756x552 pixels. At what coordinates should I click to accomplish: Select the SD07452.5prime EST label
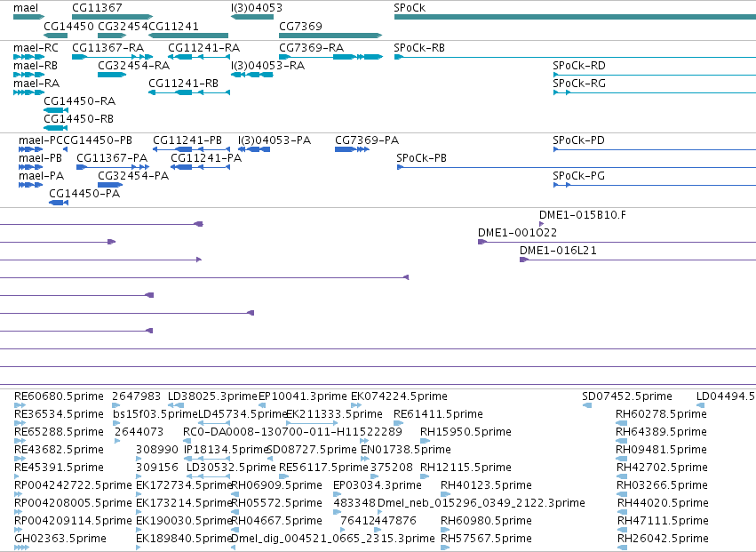point(627,396)
